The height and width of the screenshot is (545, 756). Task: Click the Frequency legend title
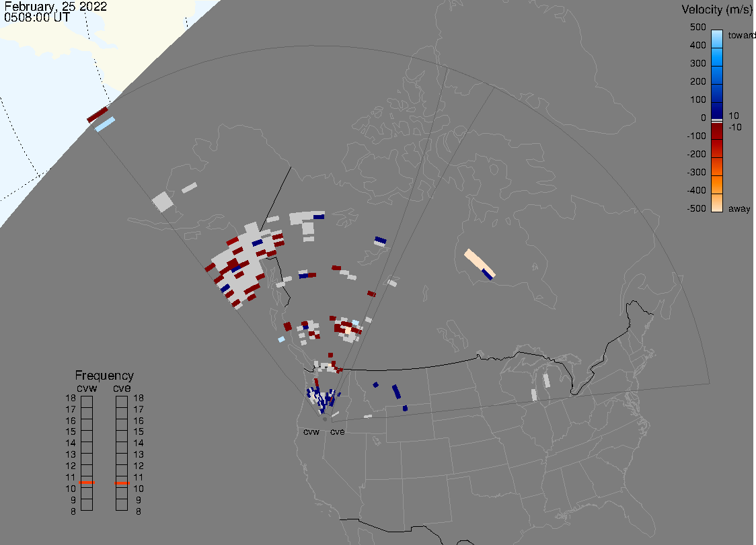104,376
